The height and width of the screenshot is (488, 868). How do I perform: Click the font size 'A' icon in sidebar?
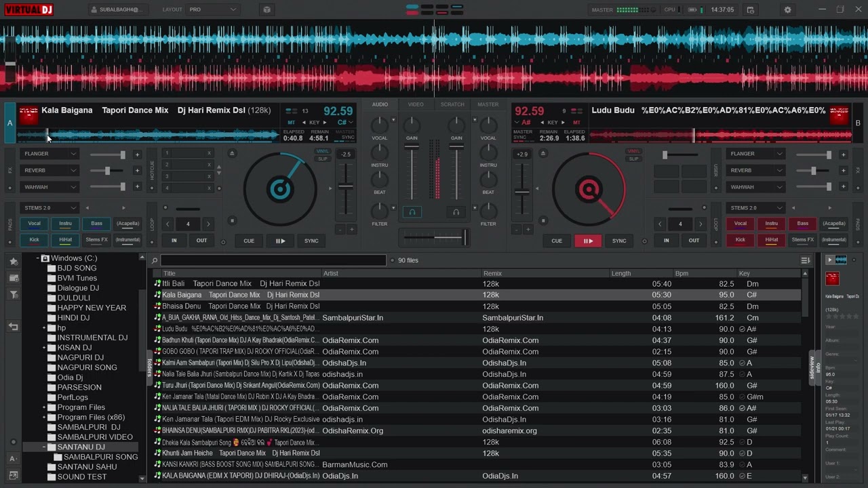click(14, 459)
